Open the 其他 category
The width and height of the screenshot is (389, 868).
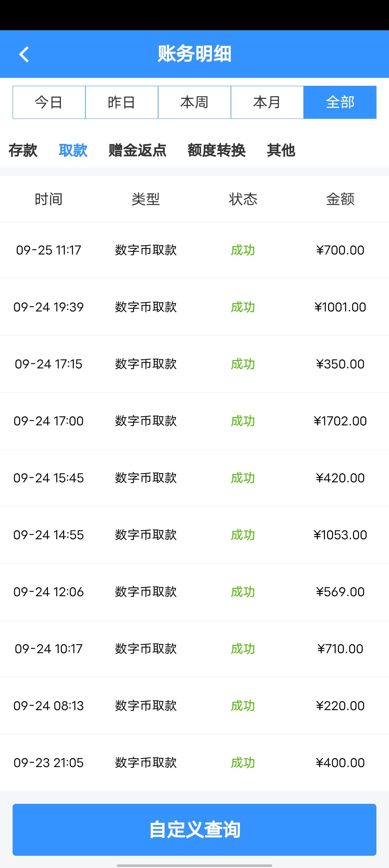[281, 150]
